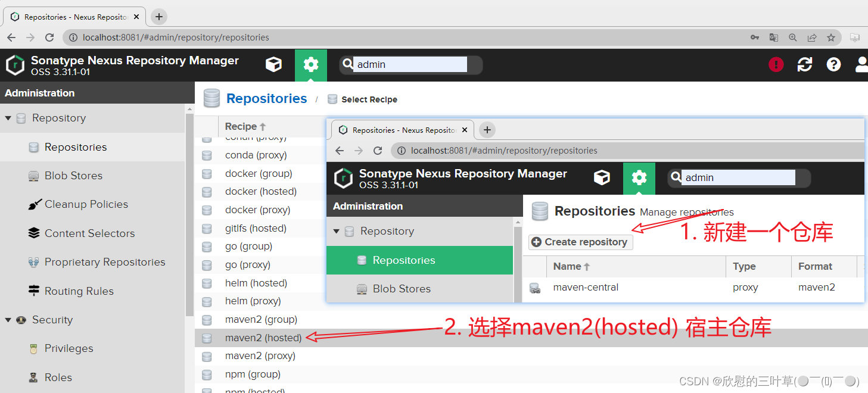Screen dimensions: 868x393
Task: Click zoom magnifier icon in address bar
Action: 792,38
